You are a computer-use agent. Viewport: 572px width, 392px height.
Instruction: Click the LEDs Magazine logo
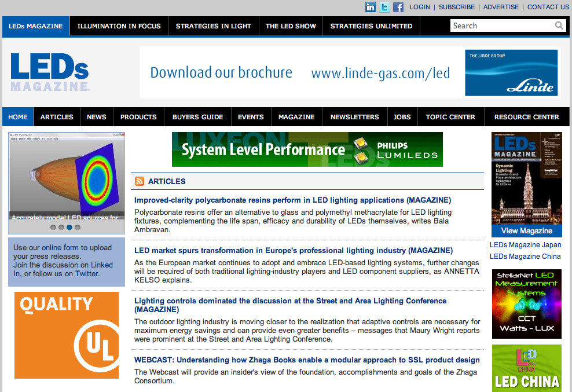pos(50,72)
